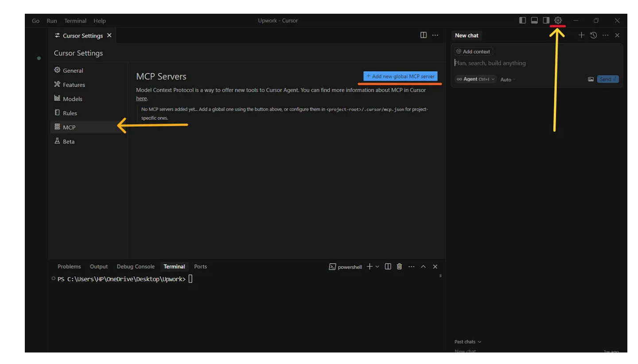Open editor More Actions ellipsis menu
The height and width of the screenshot is (364, 638).
[x=436, y=35]
